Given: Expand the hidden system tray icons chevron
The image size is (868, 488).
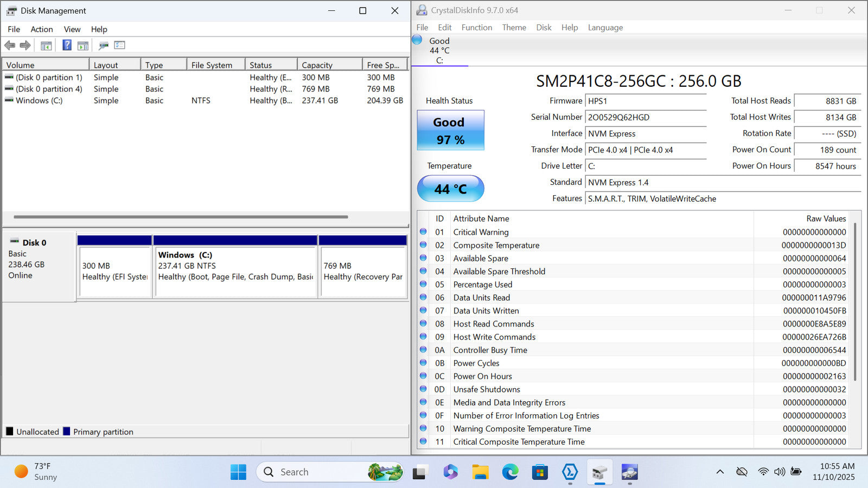Looking at the screenshot, I should tap(720, 472).
